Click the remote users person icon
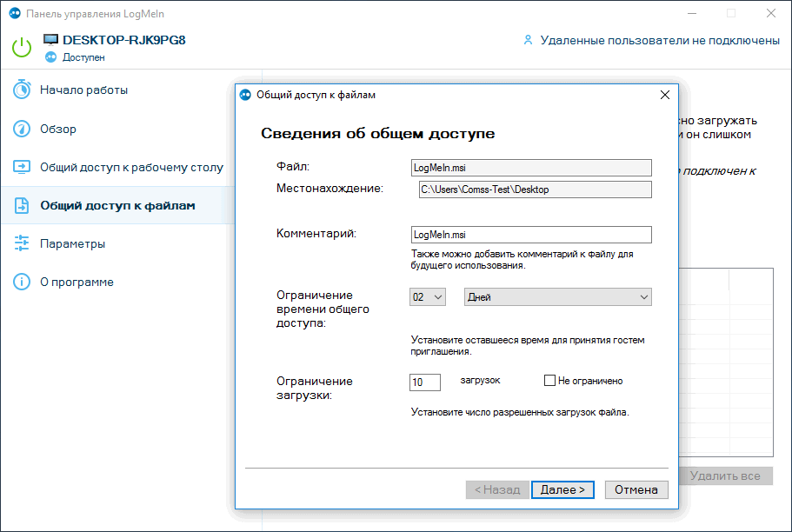This screenshot has width=792, height=532. point(528,40)
